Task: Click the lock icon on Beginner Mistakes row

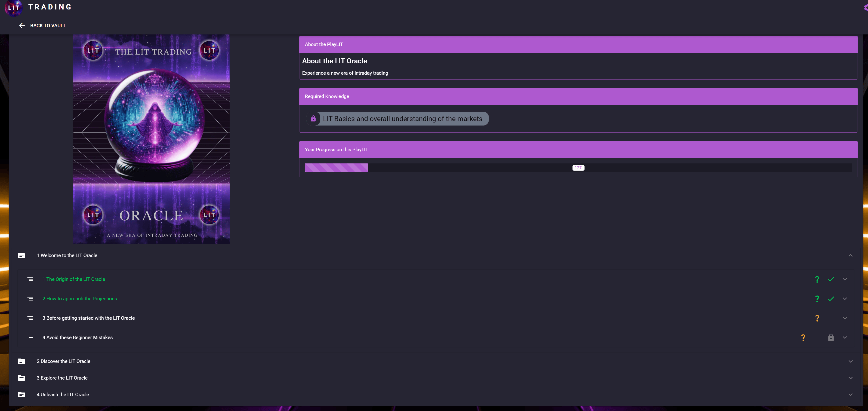Action: click(831, 337)
